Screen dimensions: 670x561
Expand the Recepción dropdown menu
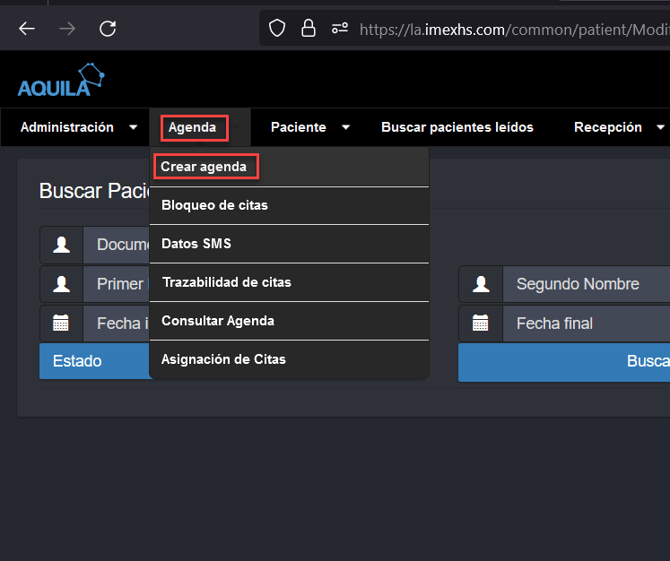pos(618,127)
